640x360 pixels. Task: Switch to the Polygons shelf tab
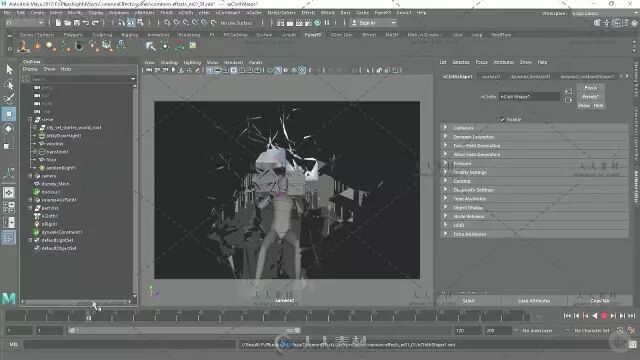[73, 35]
